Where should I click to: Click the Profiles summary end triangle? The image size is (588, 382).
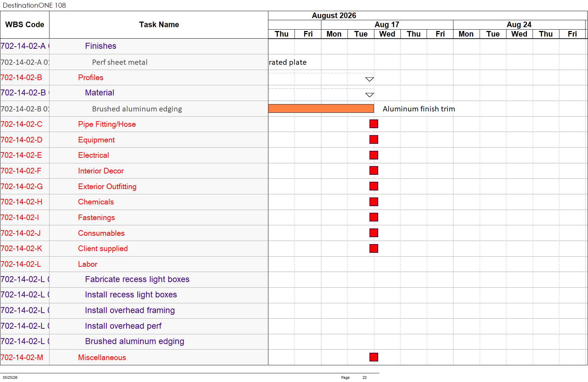click(x=369, y=79)
